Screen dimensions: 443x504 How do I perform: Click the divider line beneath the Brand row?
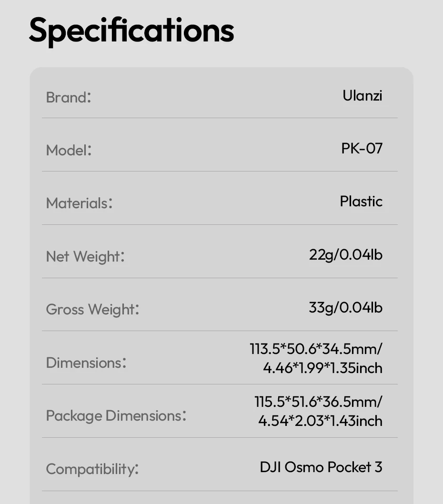[x=220, y=118]
